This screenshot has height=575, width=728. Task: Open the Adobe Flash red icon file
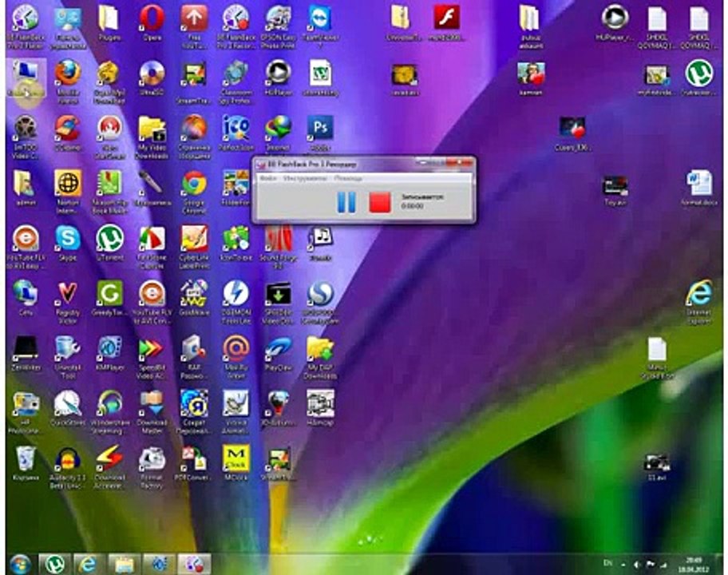[447, 23]
